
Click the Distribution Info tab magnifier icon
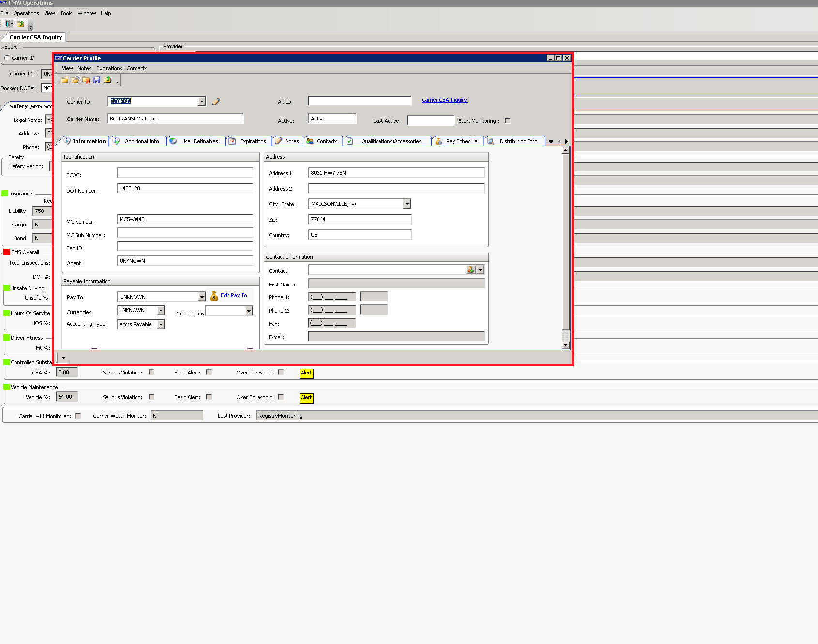(x=491, y=141)
